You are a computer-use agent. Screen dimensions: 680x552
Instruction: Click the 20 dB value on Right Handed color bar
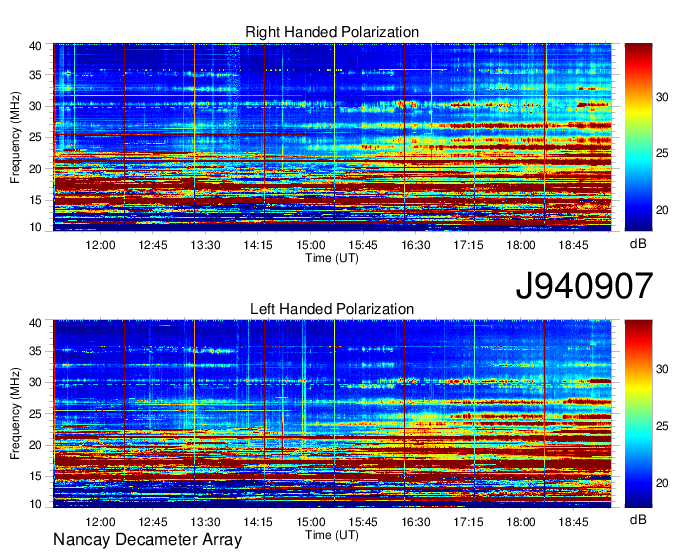662,210
